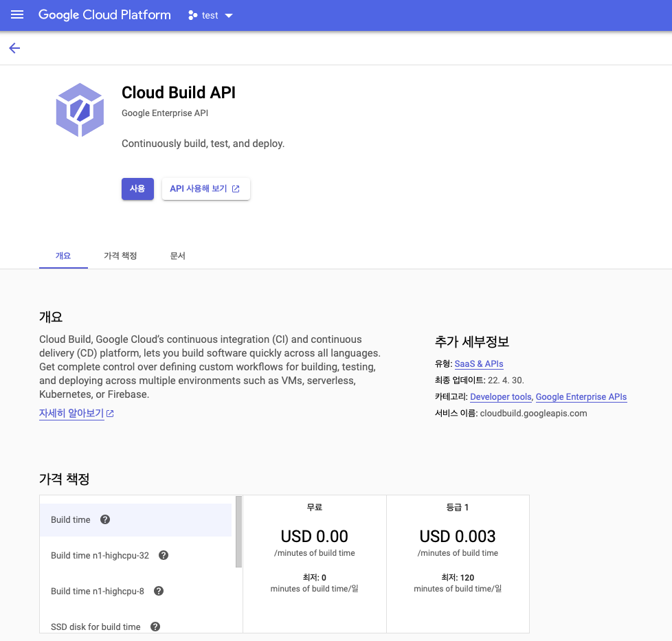Click the 사용 enable button

[137, 189]
